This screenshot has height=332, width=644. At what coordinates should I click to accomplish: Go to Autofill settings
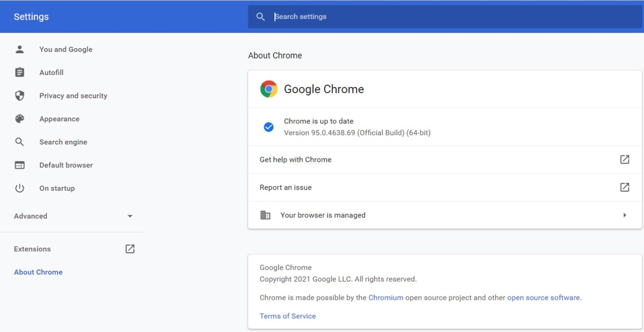click(x=52, y=72)
